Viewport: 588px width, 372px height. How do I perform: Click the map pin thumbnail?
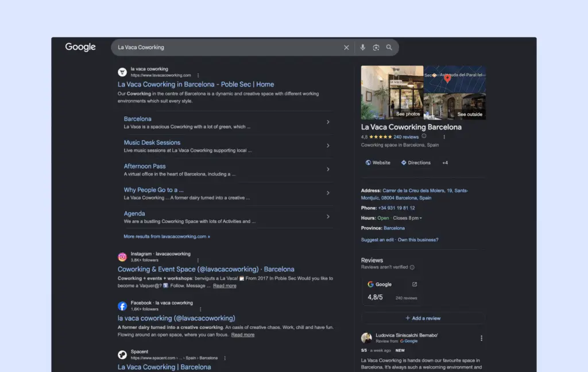[x=455, y=79]
